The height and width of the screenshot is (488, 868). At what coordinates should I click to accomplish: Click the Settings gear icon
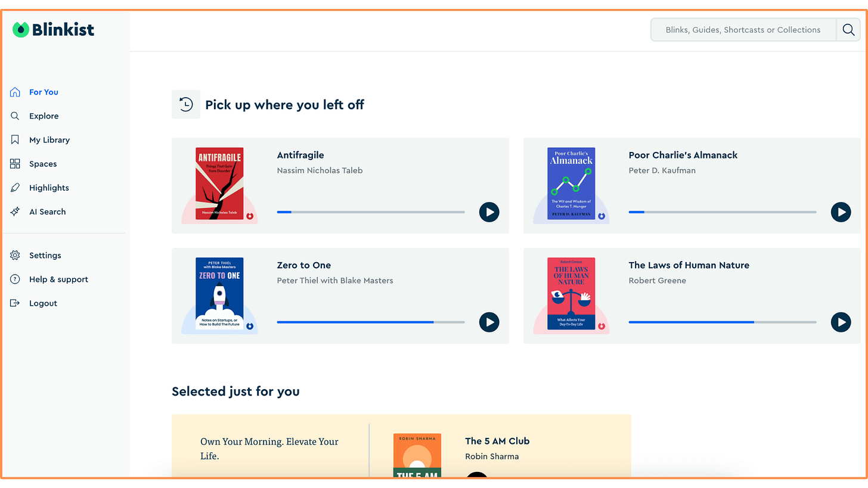tap(15, 255)
